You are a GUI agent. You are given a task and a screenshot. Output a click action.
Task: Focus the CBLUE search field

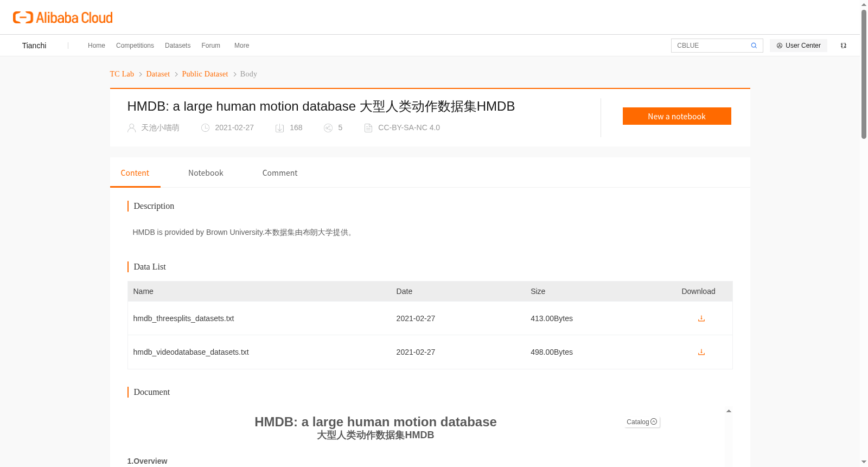click(711, 46)
